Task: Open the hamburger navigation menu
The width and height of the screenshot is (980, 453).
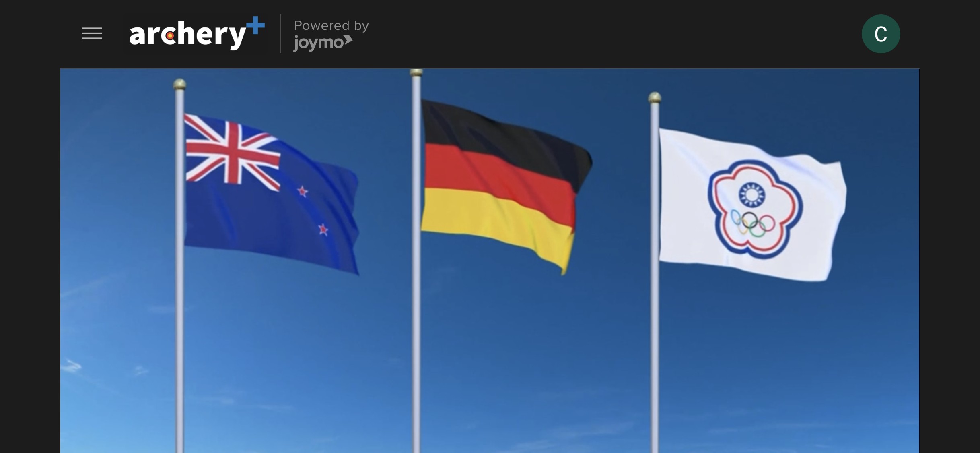Action: point(91,33)
